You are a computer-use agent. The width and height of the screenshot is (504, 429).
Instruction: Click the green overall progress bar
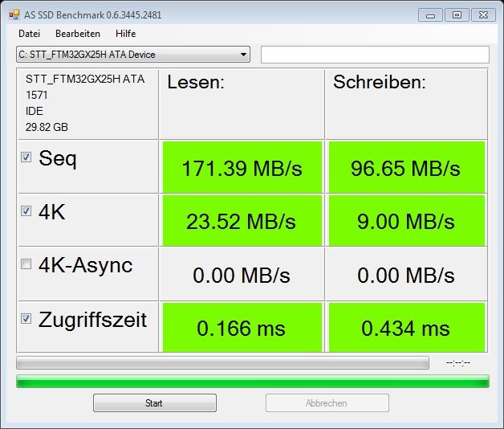coord(253,381)
